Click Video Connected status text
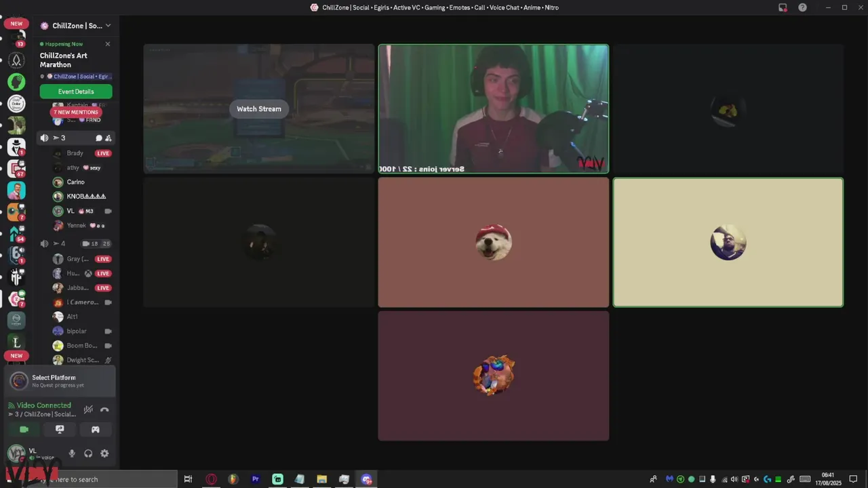This screenshot has width=868, height=488. (44, 405)
